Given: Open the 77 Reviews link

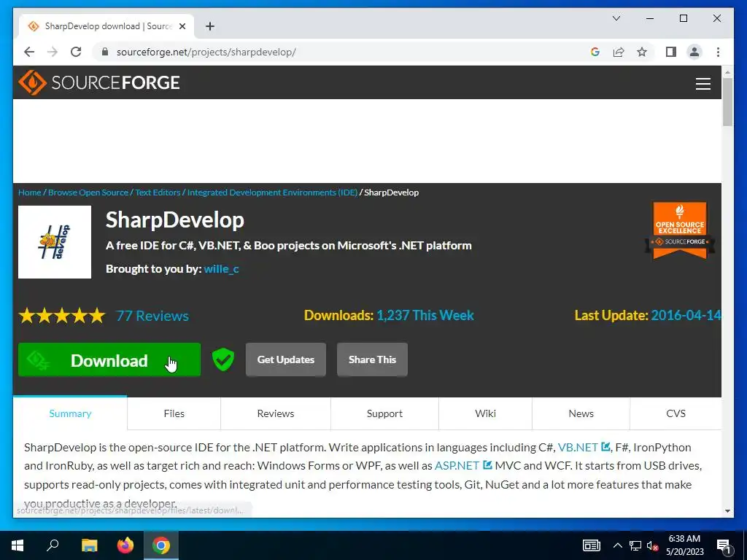Looking at the screenshot, I should pos(152,316).
